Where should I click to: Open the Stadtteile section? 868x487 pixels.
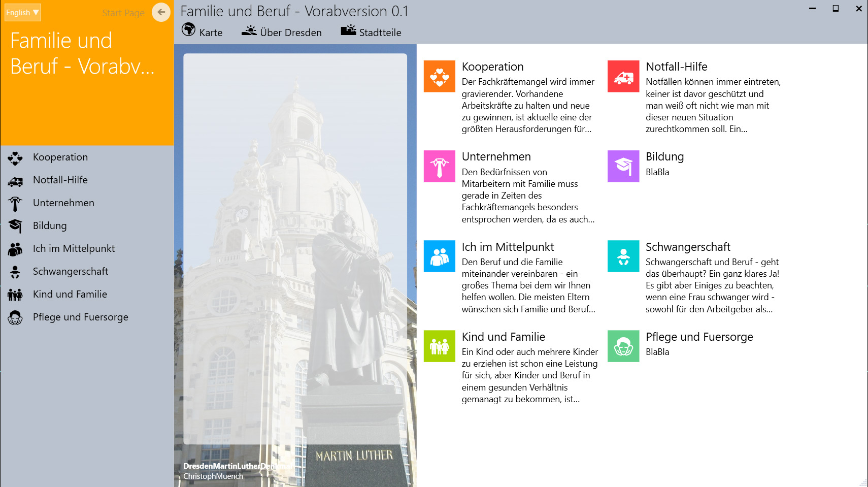[x=371, y=32]
